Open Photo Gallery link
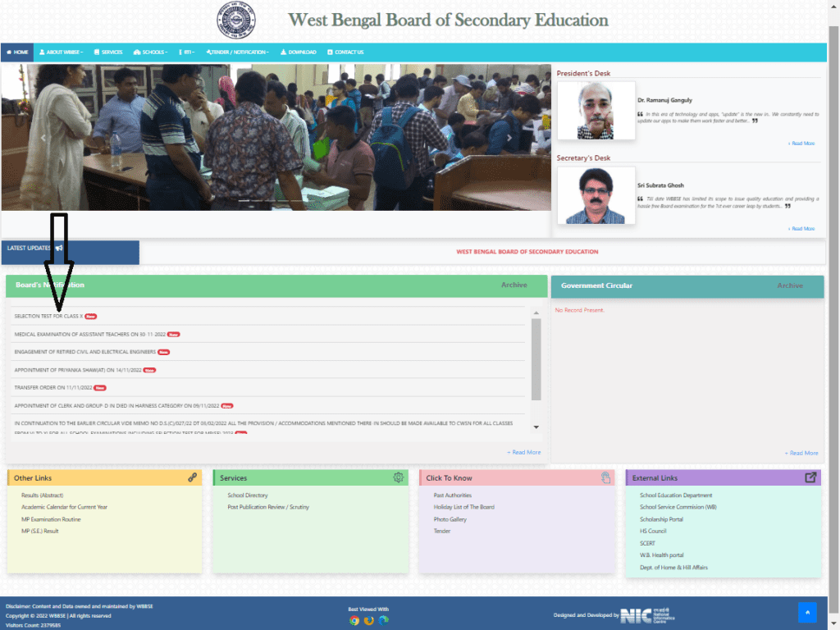The width and height of the screenshot is (840, 630). point(450,519)
